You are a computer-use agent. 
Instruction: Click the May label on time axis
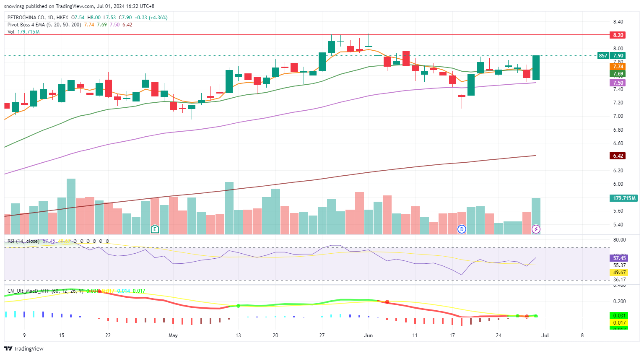pos(173,335)
